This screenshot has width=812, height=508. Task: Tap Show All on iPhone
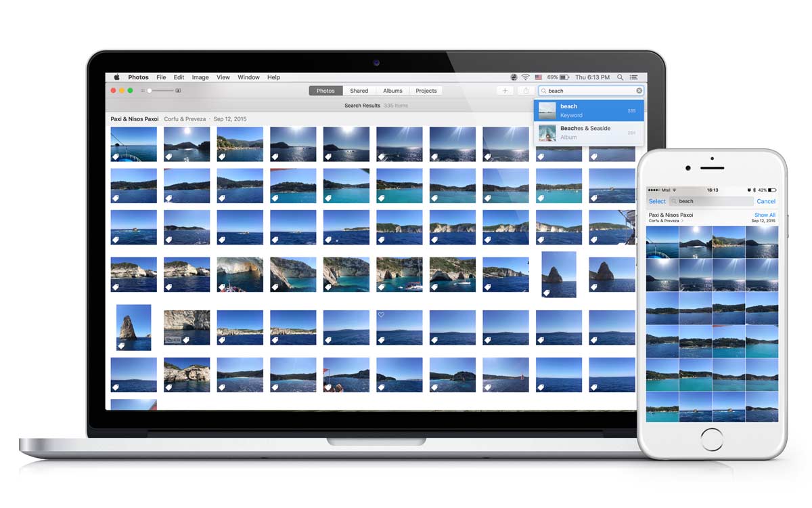(765, 215)
